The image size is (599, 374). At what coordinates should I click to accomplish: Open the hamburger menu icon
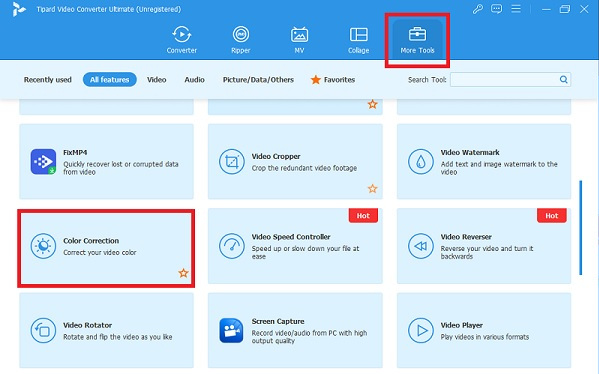click(516, 9)
